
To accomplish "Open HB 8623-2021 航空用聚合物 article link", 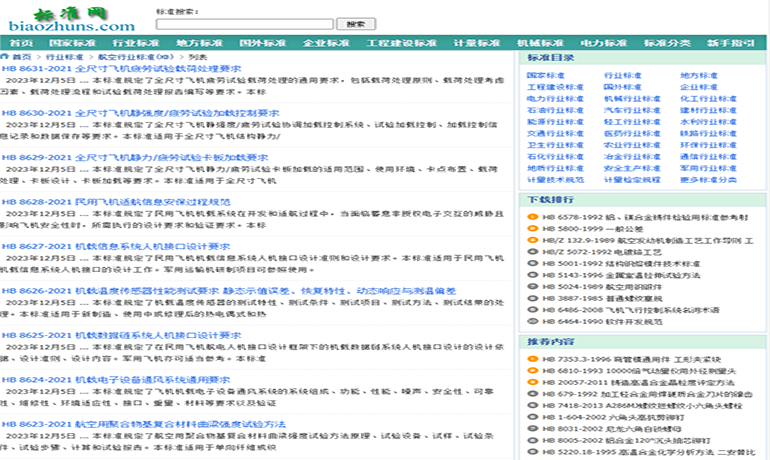I will coord(144,424).
